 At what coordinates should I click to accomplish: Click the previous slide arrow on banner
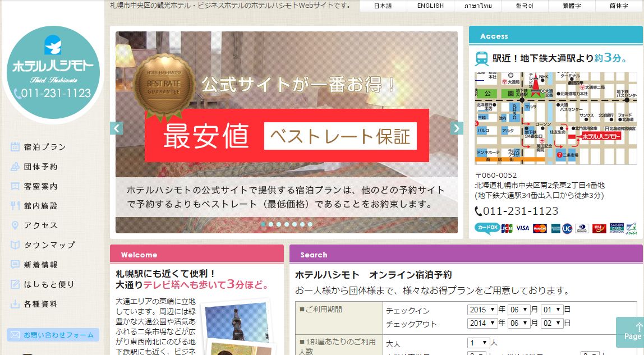(x=117, y=128)
